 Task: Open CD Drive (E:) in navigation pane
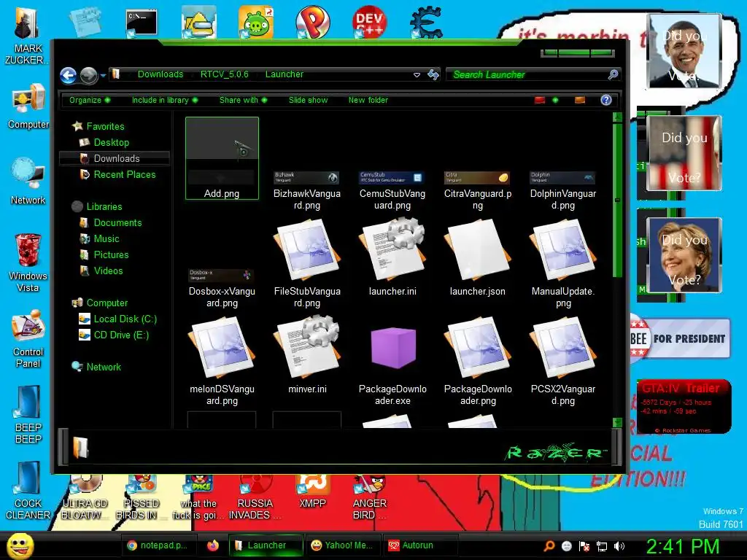121,335
